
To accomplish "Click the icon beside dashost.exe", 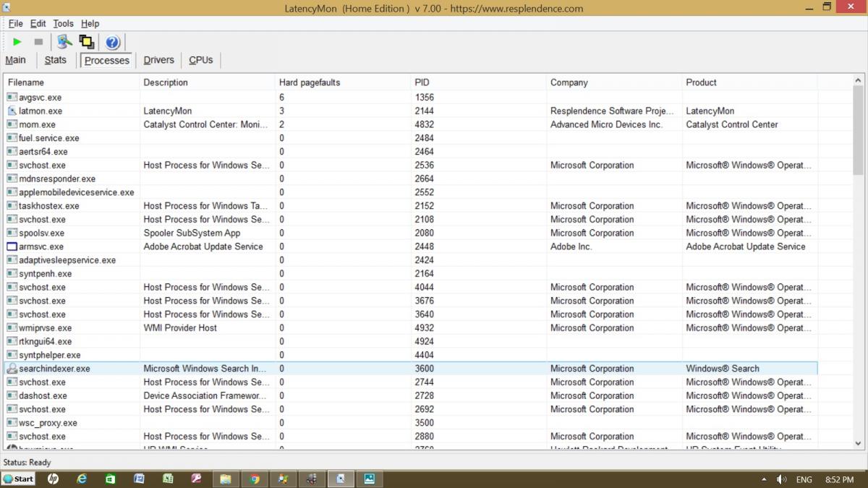I will point(12,396).
